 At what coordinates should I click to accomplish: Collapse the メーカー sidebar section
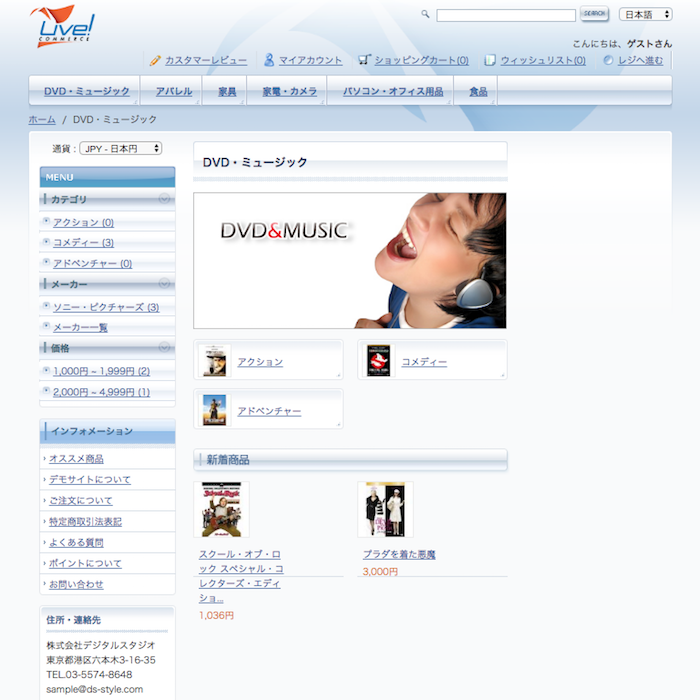pos(165,284)
